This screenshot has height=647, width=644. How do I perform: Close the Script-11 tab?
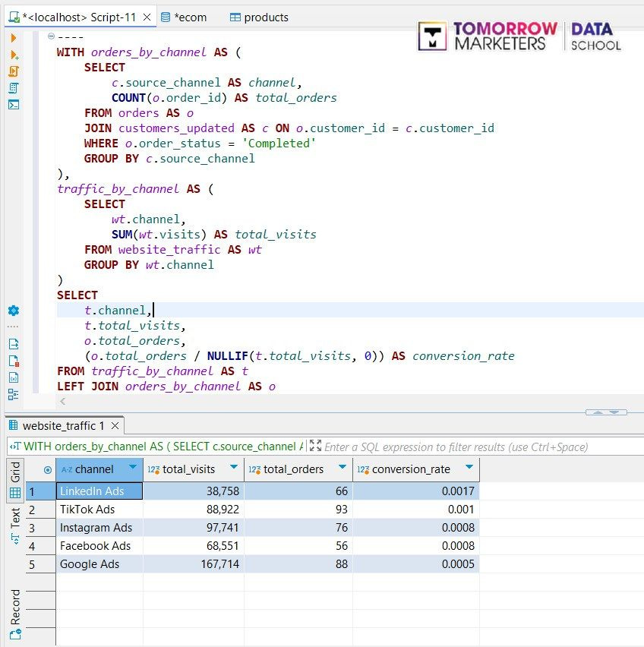(x=147, y=17)
